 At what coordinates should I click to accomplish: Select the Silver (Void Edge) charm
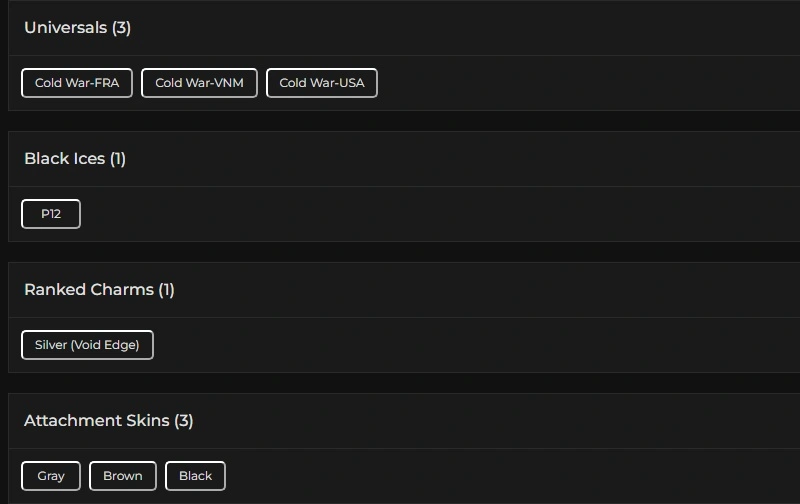coord(87,345)
